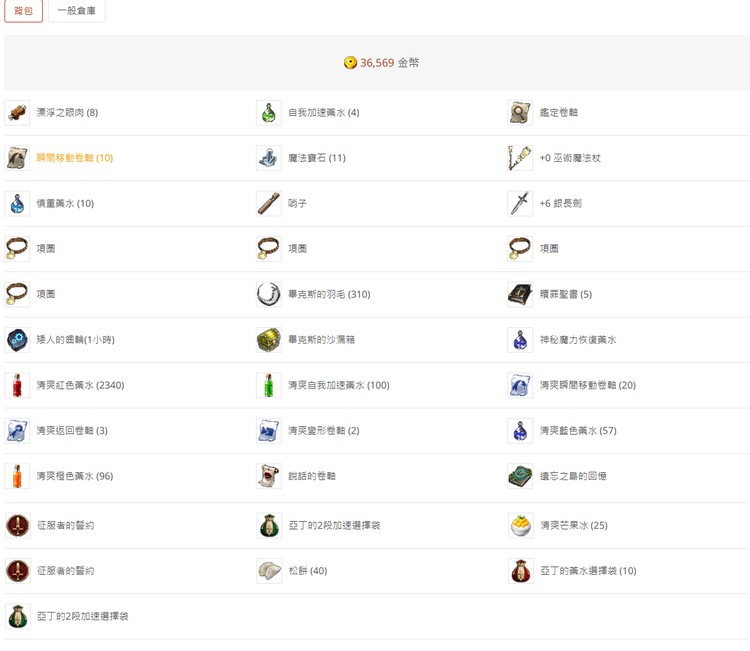Click the +0 巫術魔法杖 staff icon

(x=520, y=158)
